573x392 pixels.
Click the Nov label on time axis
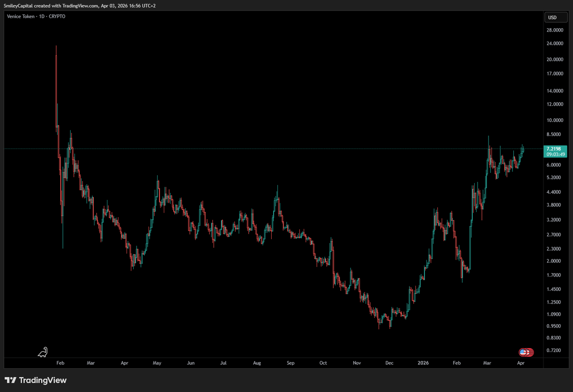(357, 363)
